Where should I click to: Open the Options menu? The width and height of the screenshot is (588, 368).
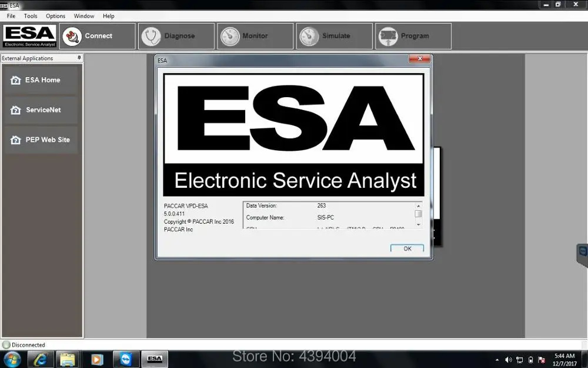(55, 16)
